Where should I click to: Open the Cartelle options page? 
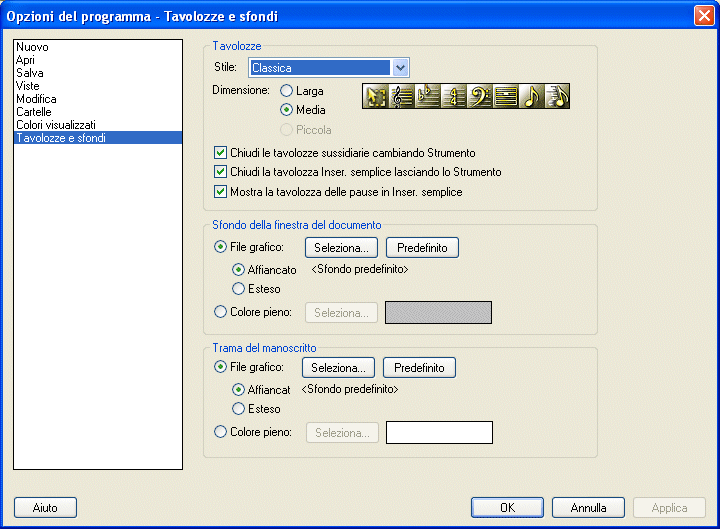click(98, 112)
